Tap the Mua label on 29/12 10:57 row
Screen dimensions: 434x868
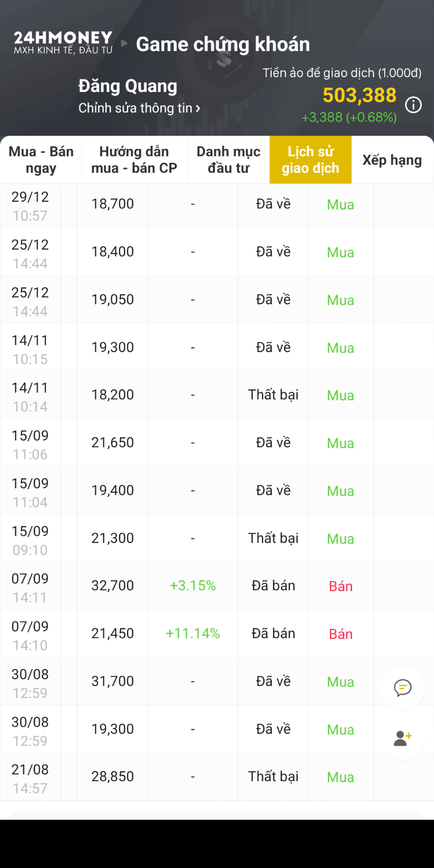point(341,204)
